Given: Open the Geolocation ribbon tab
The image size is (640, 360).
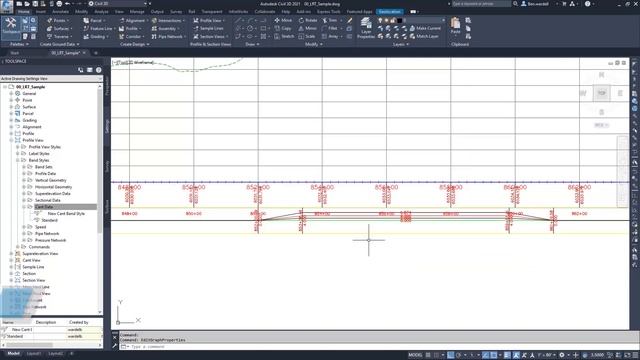Looking at the screenshot, I should tap(389, 11).
